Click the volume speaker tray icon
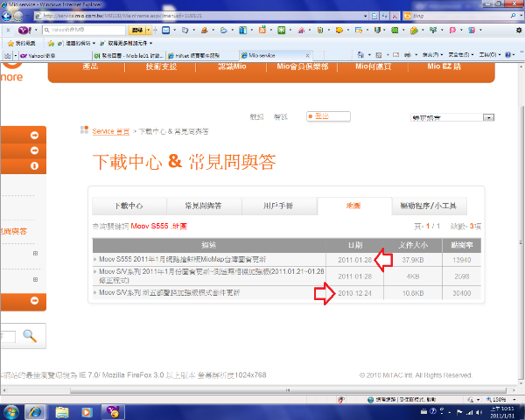This screenshot has height=420, width=525. [x=479, y=412]
